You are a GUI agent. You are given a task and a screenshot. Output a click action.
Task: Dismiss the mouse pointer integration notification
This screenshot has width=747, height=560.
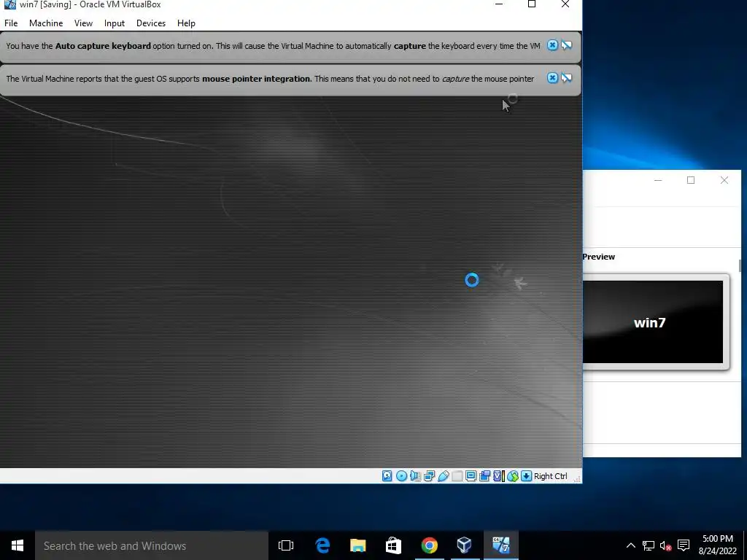[552, 77]
